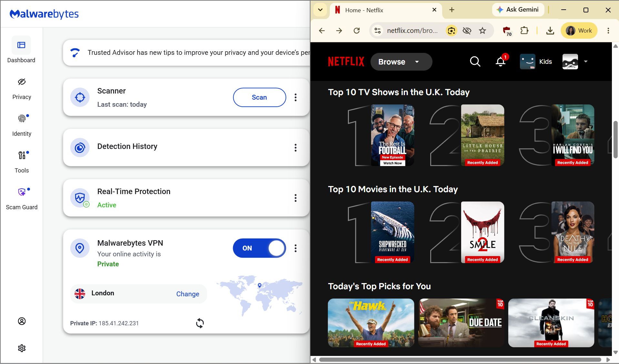Image resolution: width=619 pixels, height=364 pixels.
Task: Click the netflix.com address bar
Action: 412,31
